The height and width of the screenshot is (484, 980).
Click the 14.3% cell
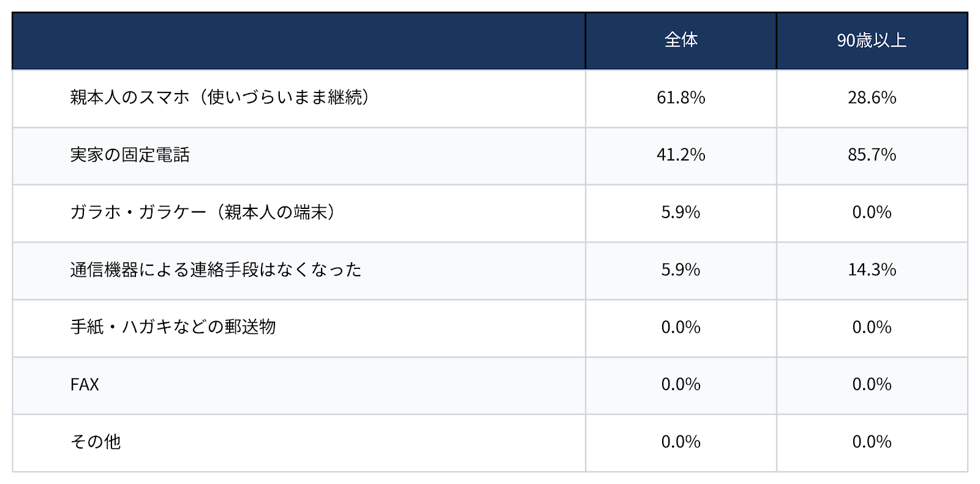click(872, 270)
